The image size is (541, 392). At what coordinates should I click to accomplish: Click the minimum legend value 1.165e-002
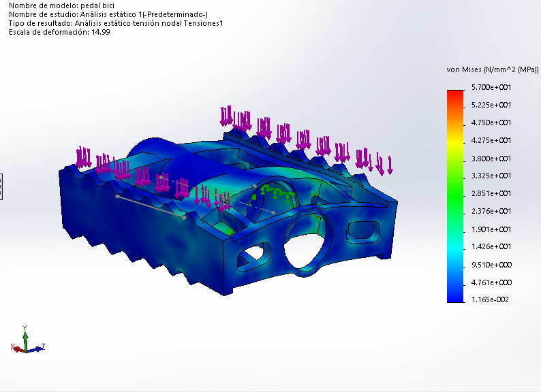[x=490, y=299]
